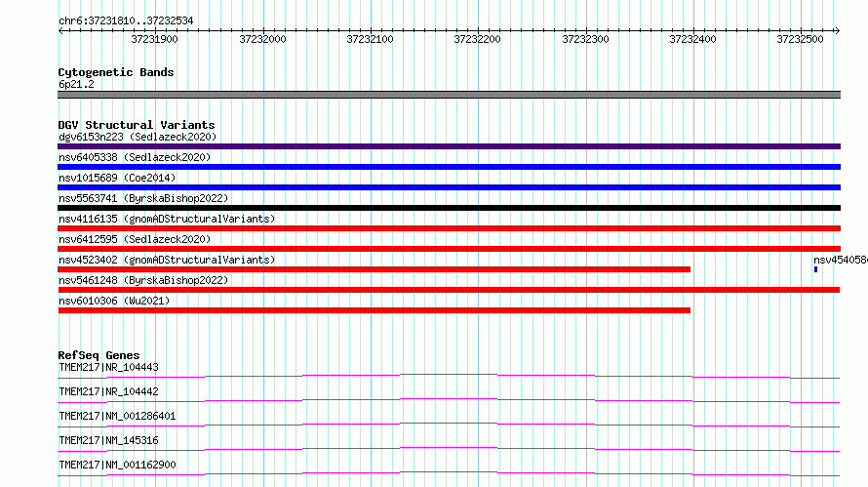Click the nsv454058 label at right edge
868x487 pixels.
[841, 260]
